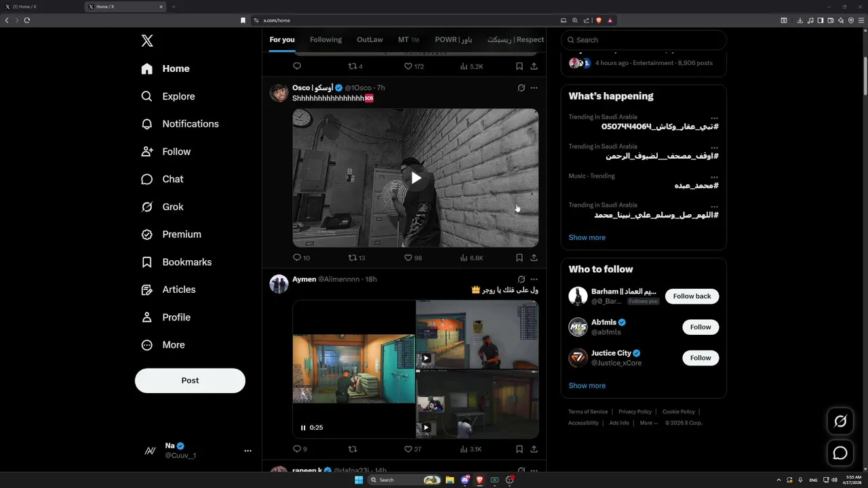Screen dimensions: 868x488
Task: Open Notifications in the sidebar
Action: [180, 124]
